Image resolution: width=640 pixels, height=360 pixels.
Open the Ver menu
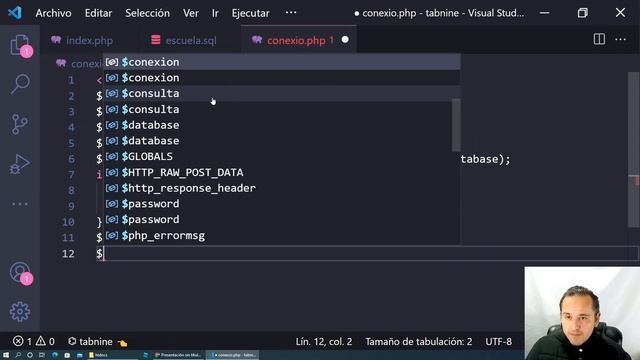pyautogui.click(x=191, y=13)
